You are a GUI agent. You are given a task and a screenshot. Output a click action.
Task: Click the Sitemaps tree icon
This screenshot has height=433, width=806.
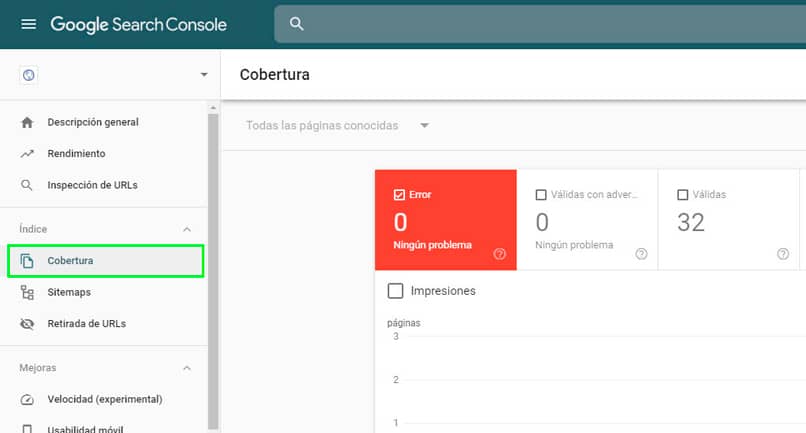tap(27, 293)
